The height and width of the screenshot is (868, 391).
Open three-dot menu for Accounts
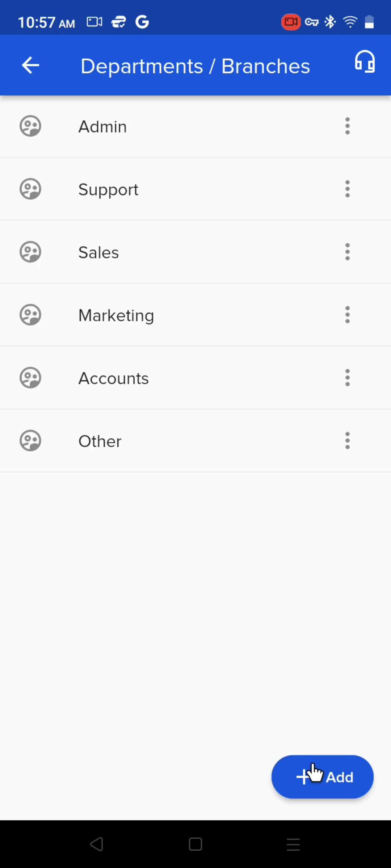point(348,378)
